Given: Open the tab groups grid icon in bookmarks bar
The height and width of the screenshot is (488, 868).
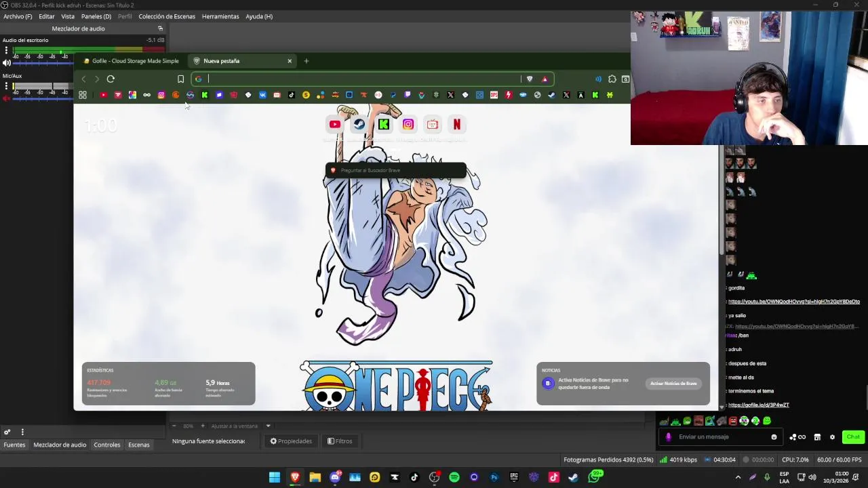Looking at the screenshot, I should (x=83, y=95).
